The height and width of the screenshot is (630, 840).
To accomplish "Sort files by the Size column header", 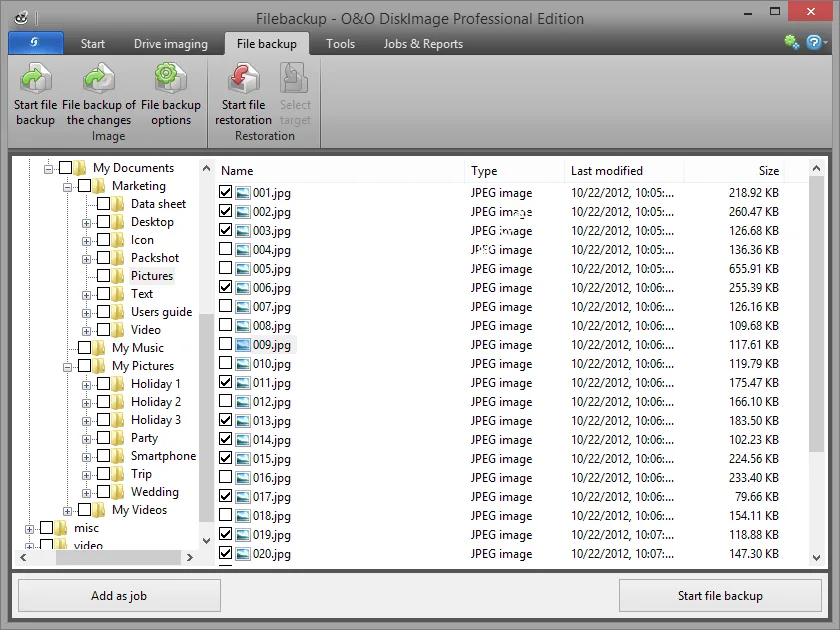I will [768, 171].
